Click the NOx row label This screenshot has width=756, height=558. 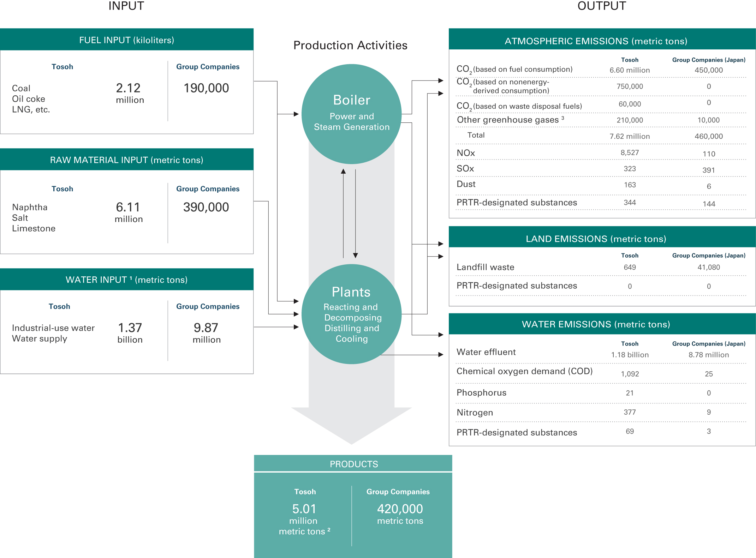coord(466,153)
